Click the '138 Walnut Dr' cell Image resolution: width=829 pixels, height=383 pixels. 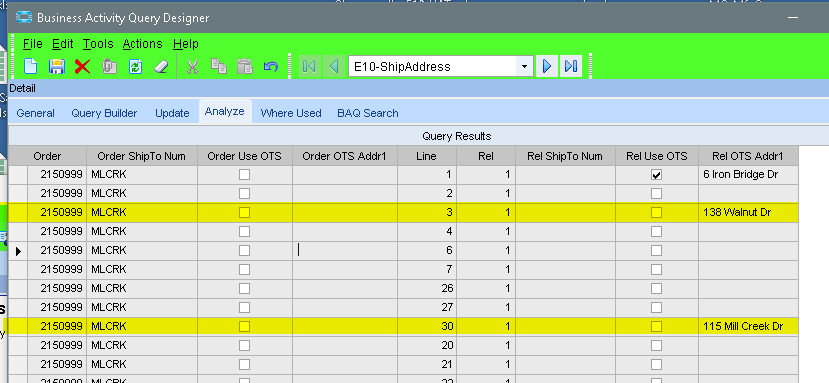click(748, 213)
